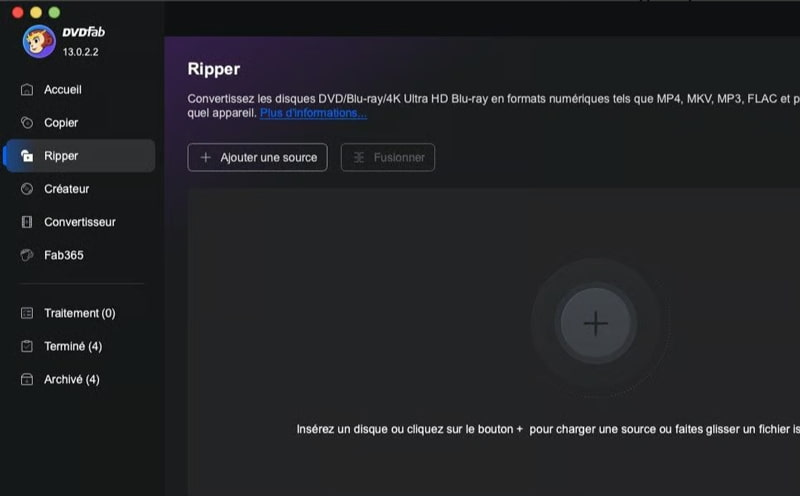Select Ripper label in the sidebar
800x496 pixels.
[61, 156]
